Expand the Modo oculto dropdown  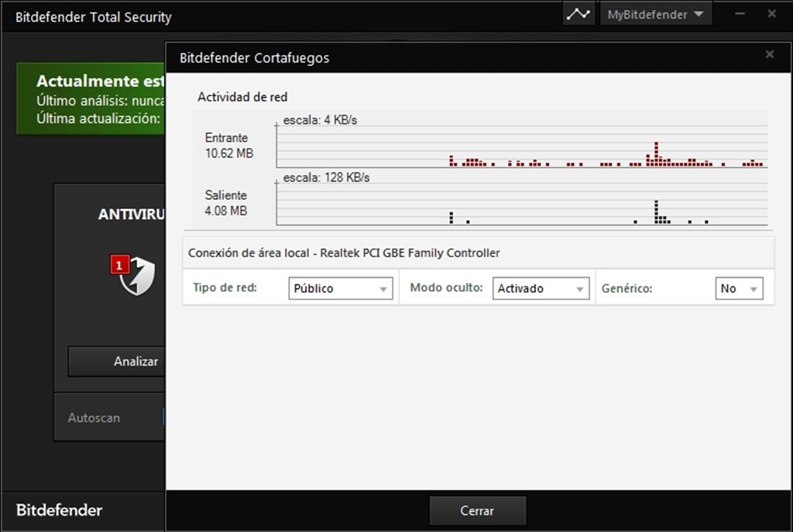(541, 288)
